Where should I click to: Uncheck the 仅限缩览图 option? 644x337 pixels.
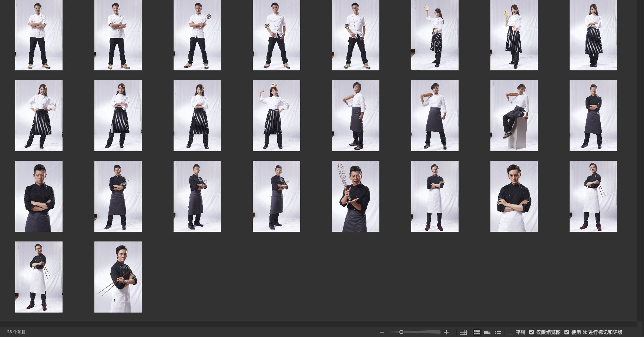[531, 332]
